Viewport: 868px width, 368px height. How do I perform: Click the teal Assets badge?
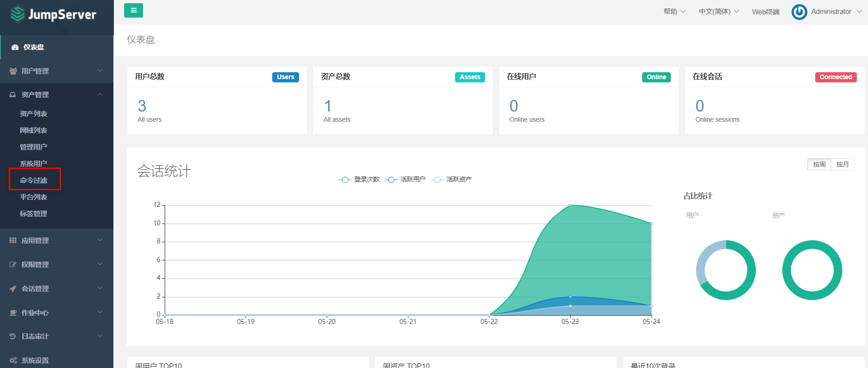(470, 77)
